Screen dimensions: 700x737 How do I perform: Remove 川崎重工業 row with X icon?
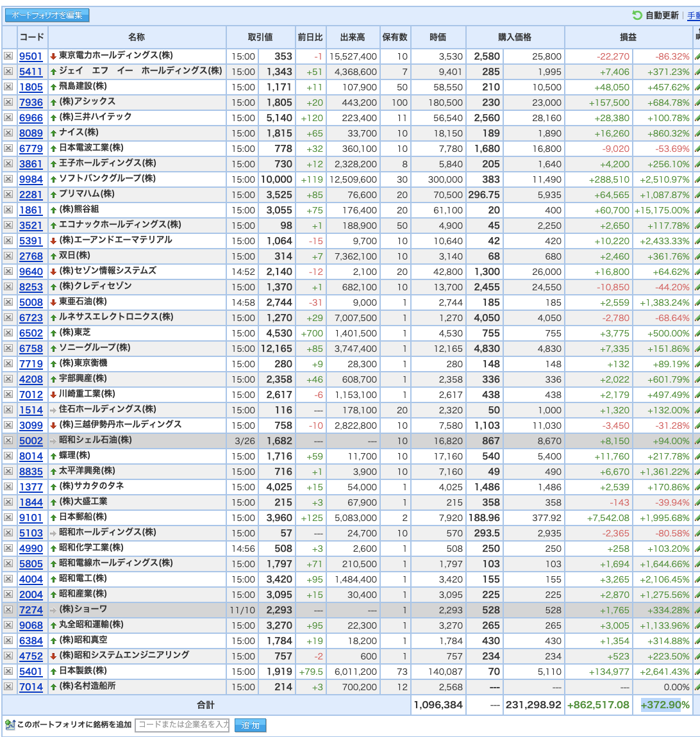point(8,394)
